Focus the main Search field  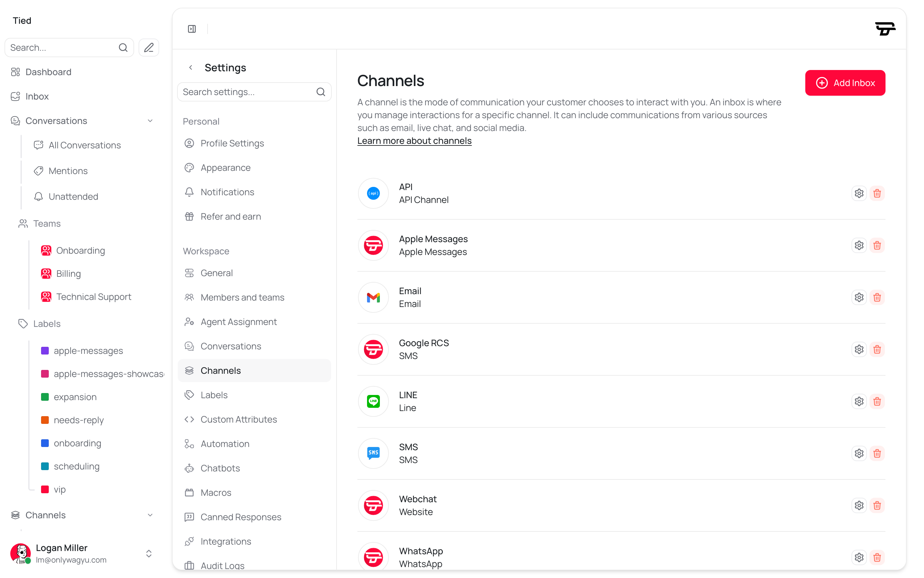click(69, 48)
